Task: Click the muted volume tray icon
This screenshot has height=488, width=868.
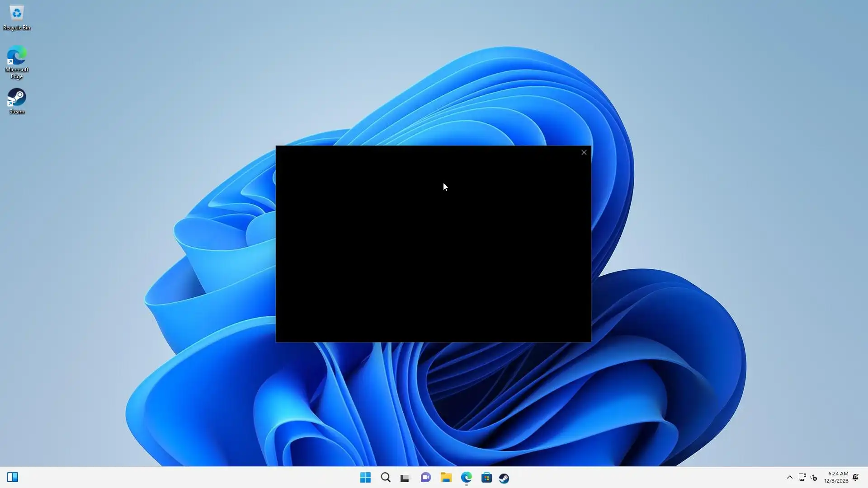Action: 814,477
